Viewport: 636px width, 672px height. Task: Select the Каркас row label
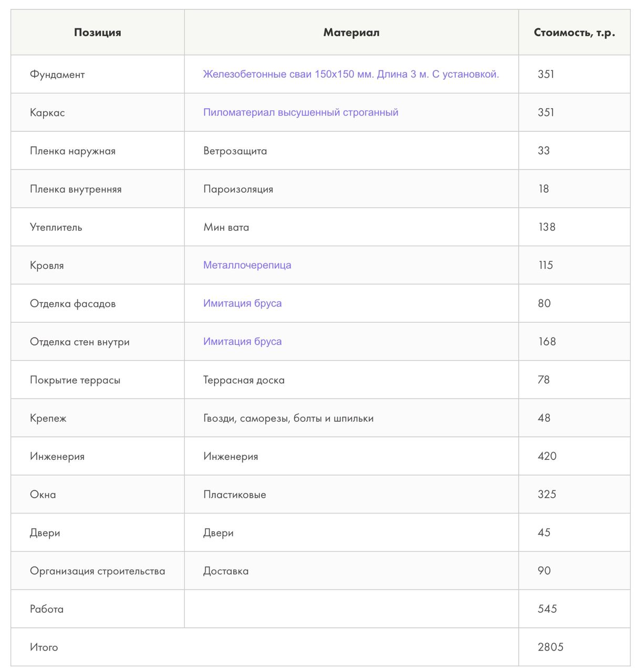tap(47, 113)
